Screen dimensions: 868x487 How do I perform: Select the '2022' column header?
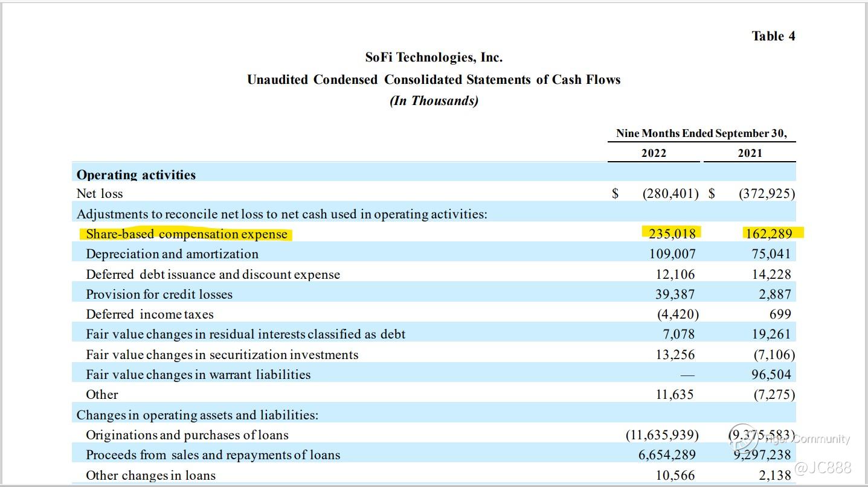point(654,153)
